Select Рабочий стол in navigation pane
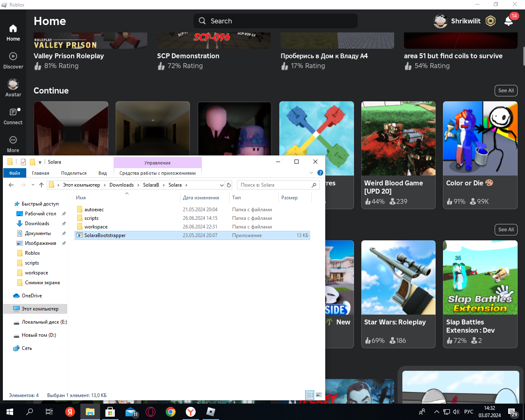This screenshot has height=420, width=525. pyautogui.click(x=41, y=214)
